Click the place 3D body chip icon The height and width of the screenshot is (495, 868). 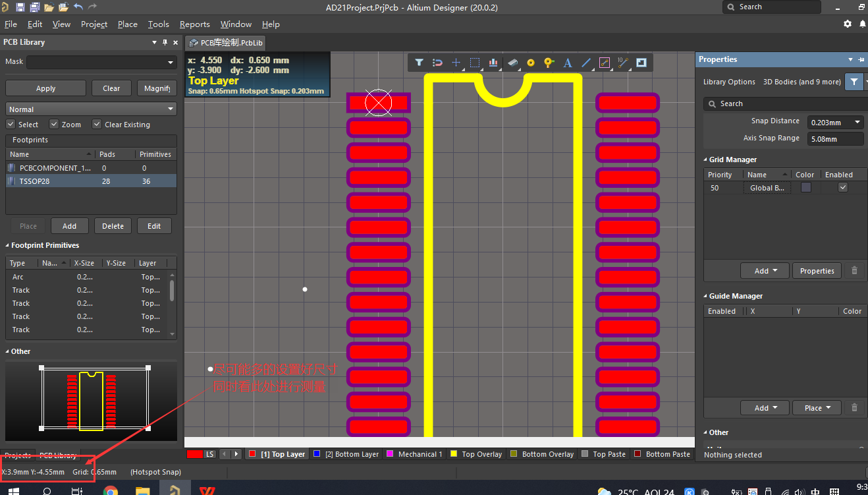[x=512, y=63]
